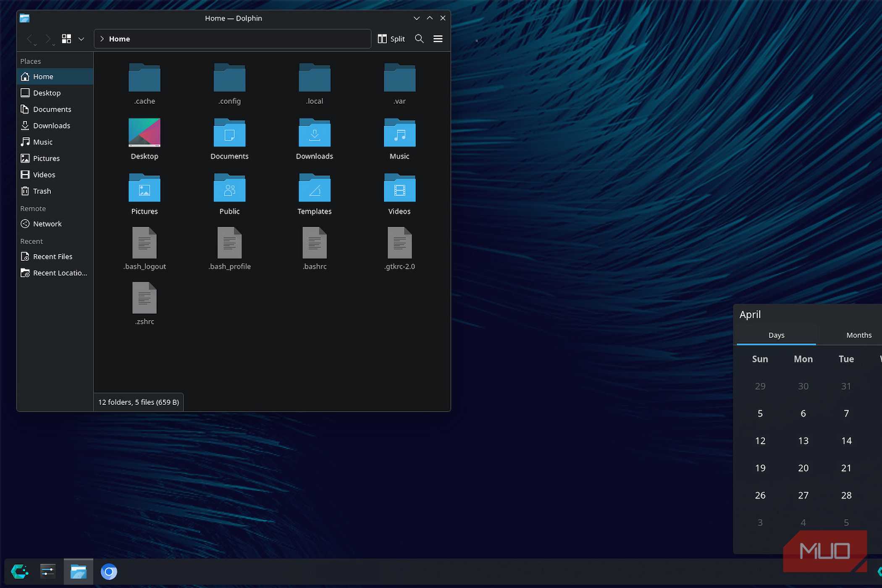Viewport: 882px width, 588px height.
Task: Open Trash in Places sidebar
Action: coord(55,191)
